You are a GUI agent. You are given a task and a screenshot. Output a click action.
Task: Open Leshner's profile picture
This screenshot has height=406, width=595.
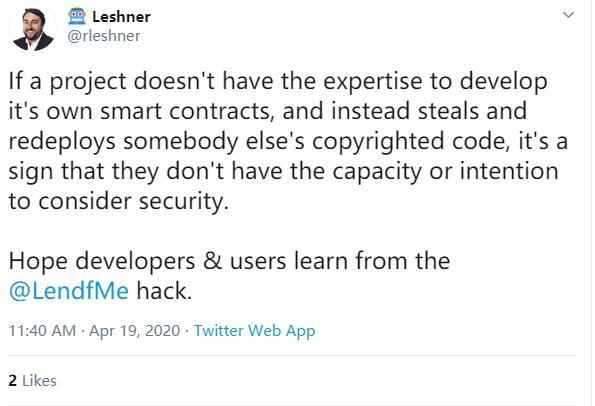pyautogui.click(x=33, y=29)
